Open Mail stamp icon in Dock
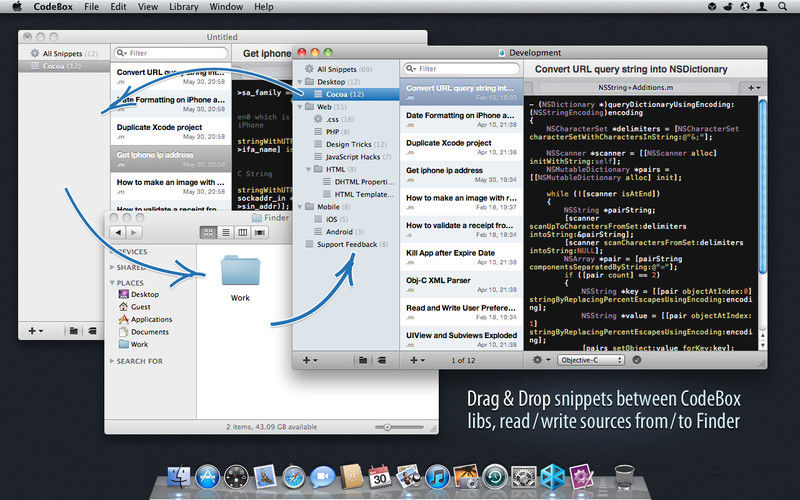Viewport: 800px width, 500px height. [265, 477]
